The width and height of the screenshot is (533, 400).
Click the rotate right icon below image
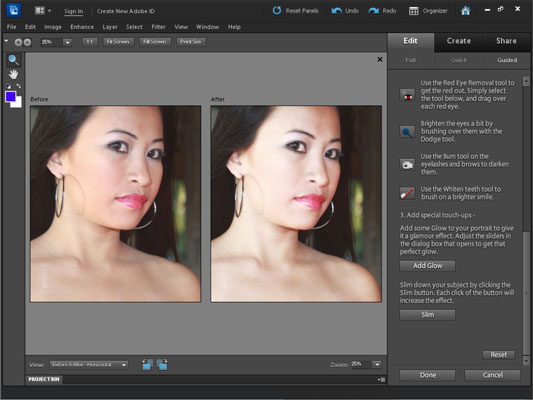pos(162,365)
